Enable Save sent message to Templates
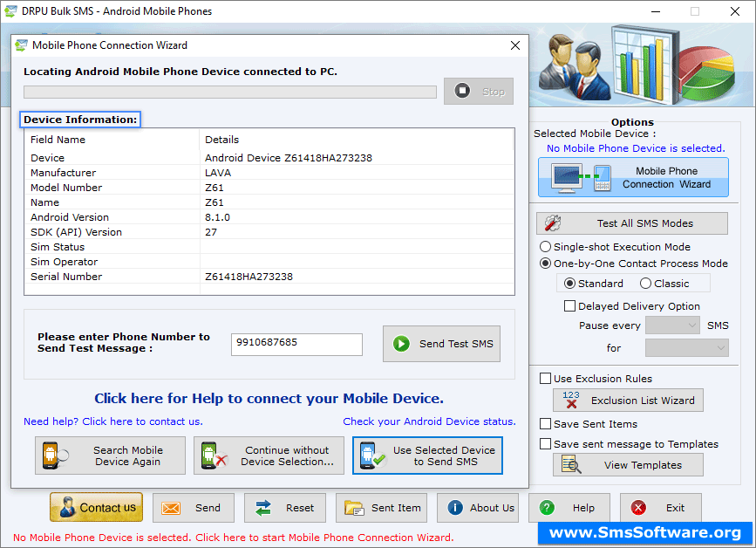 point(545,444)
